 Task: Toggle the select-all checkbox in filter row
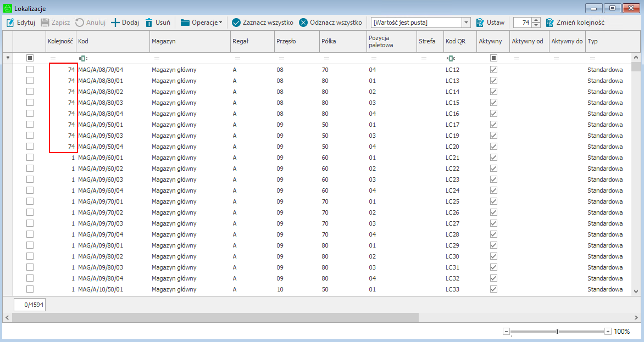[x=30, y=58]
